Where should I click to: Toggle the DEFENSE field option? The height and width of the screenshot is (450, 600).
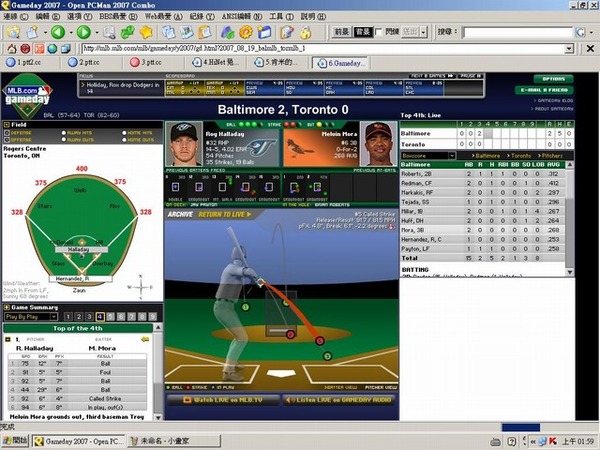point(7,133)
